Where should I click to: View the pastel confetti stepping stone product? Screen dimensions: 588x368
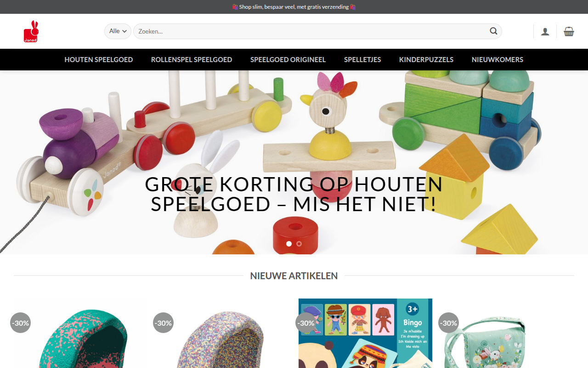(x=223, y=333)
